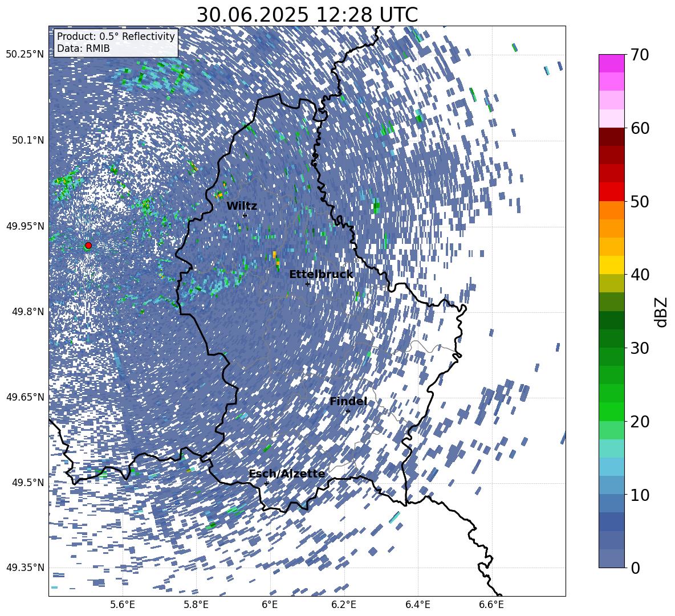Click the 0 tick on the colorbar

point(636,568)
